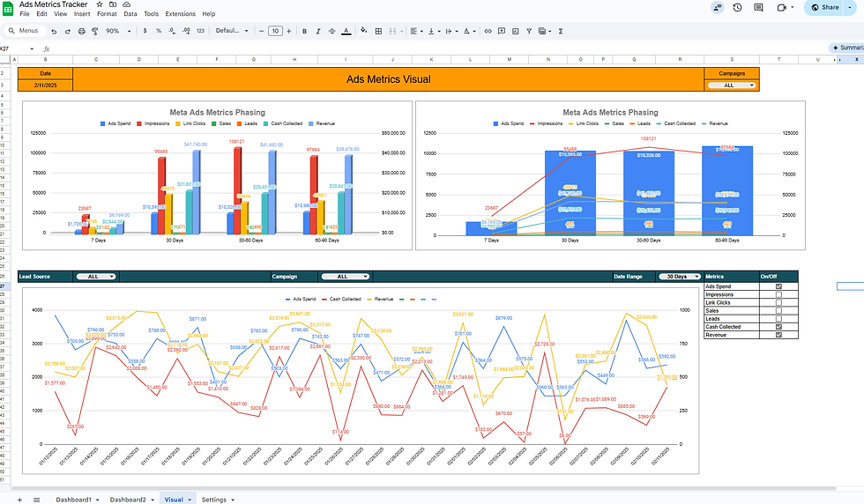Toggle strikethrough formatting
This screenshot has width=864, height=504.
coord(331,32)
